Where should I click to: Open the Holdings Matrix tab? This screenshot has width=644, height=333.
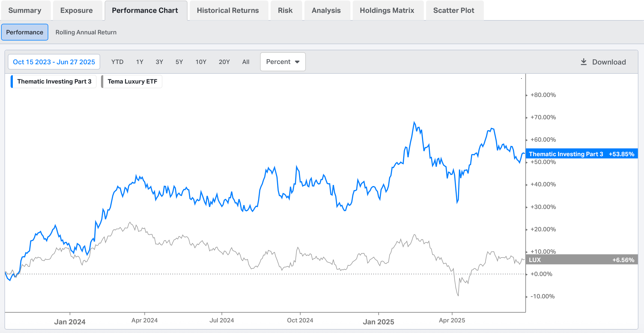tap(387, 10)
